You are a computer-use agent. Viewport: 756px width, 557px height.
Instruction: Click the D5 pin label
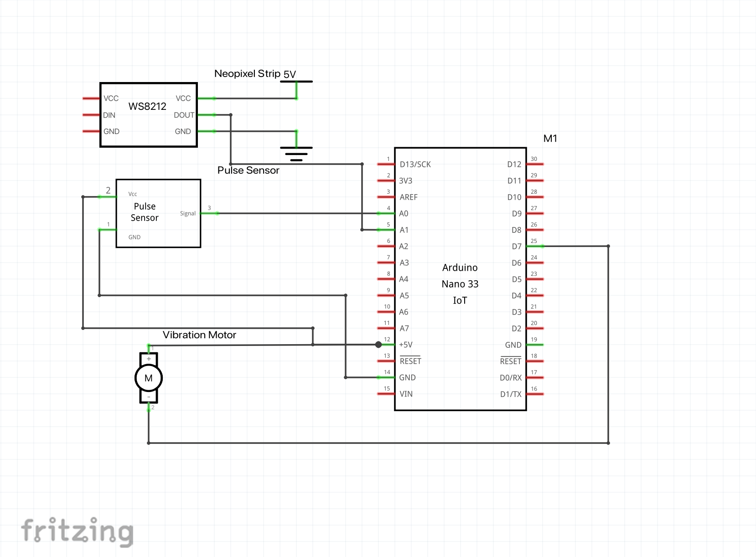[x=517, y=279]
